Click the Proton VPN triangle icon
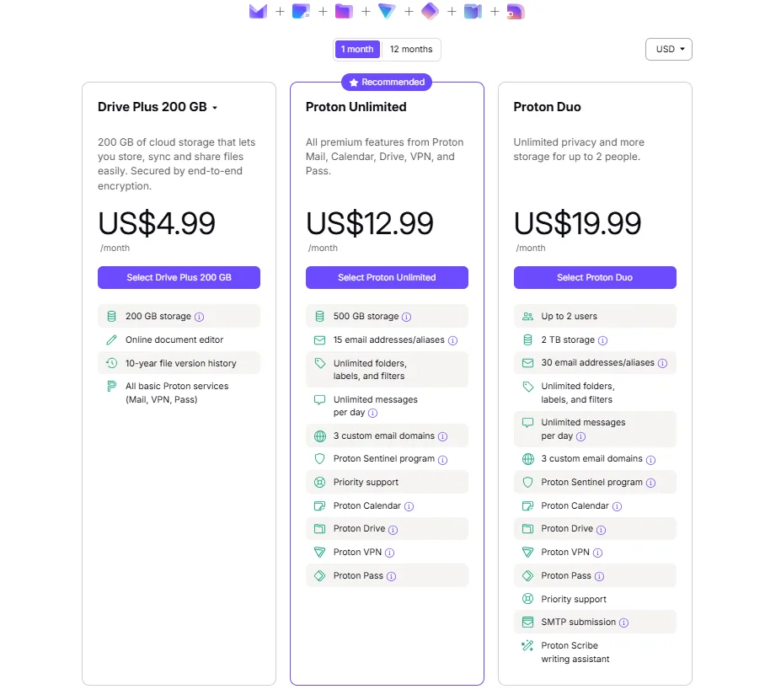 coord(385,12)
